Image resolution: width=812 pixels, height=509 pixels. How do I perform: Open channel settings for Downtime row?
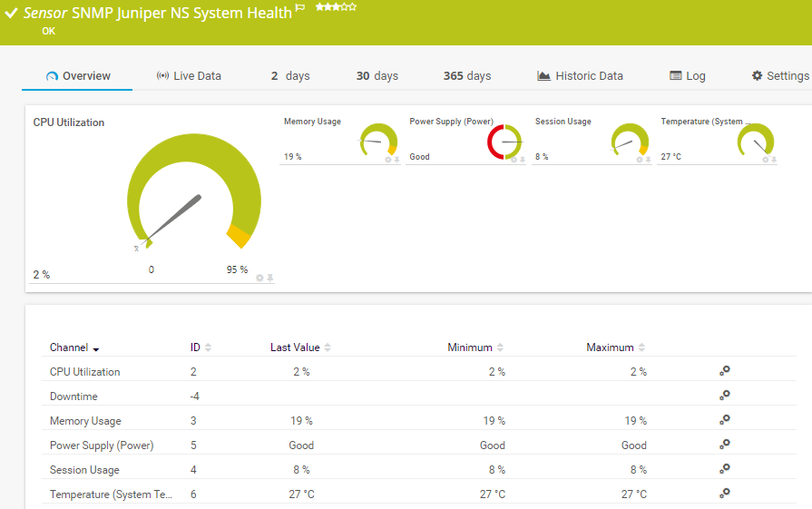tap(724, 396)
